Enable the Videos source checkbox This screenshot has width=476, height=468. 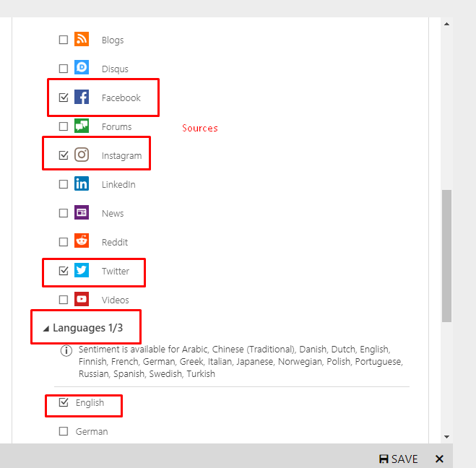[x=64, y=300]
